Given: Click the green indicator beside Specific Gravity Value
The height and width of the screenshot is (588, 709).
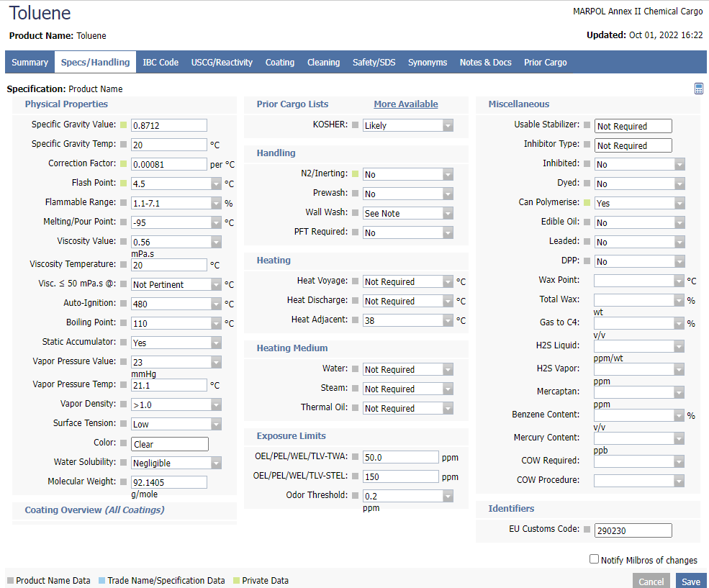Looking at the screenshot, I should pos(123,125).
